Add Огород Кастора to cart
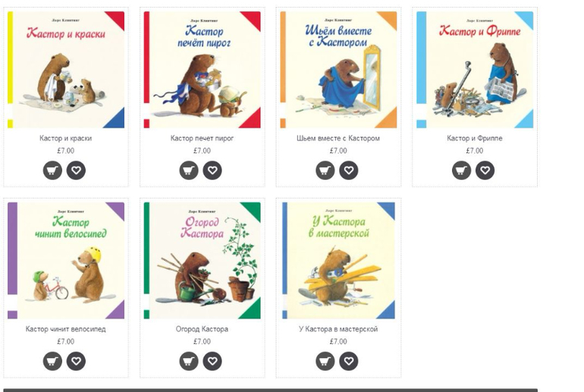This screenshot has width=584, height=392. pos(189,361)
